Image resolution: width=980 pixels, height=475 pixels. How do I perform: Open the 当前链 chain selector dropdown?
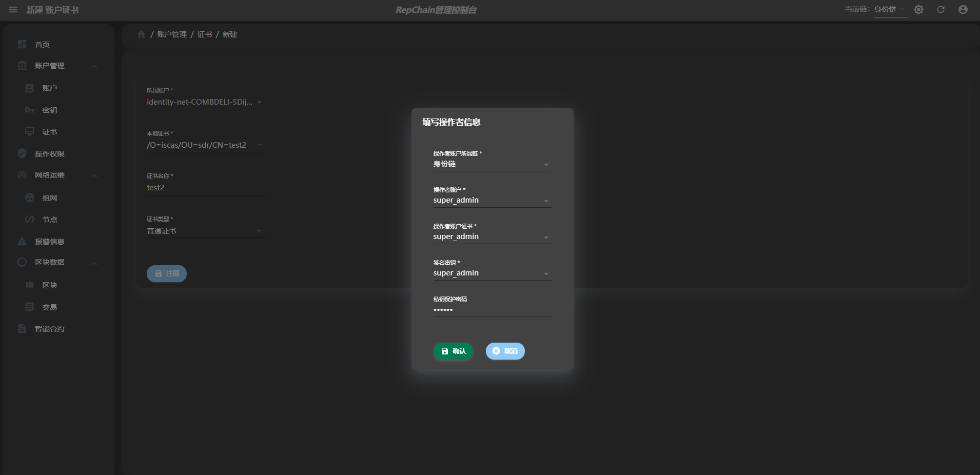(x=890, y=10)
